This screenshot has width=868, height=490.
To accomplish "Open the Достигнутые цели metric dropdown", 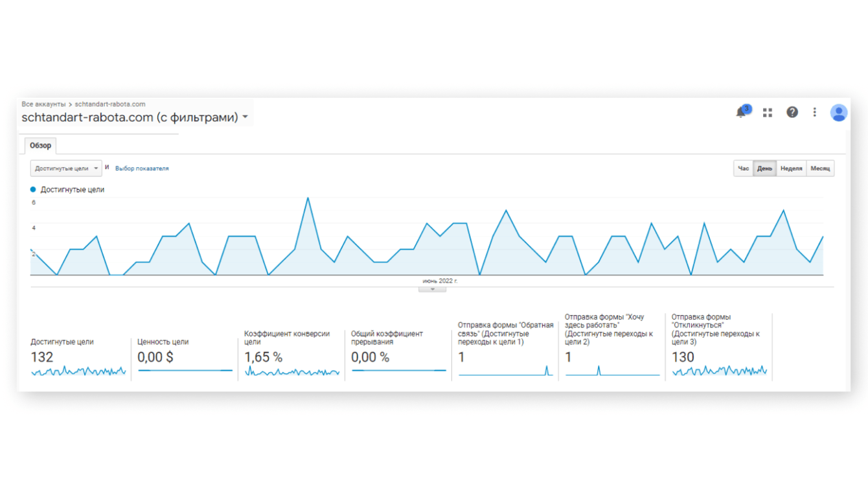I will click(x=66, y=169).
